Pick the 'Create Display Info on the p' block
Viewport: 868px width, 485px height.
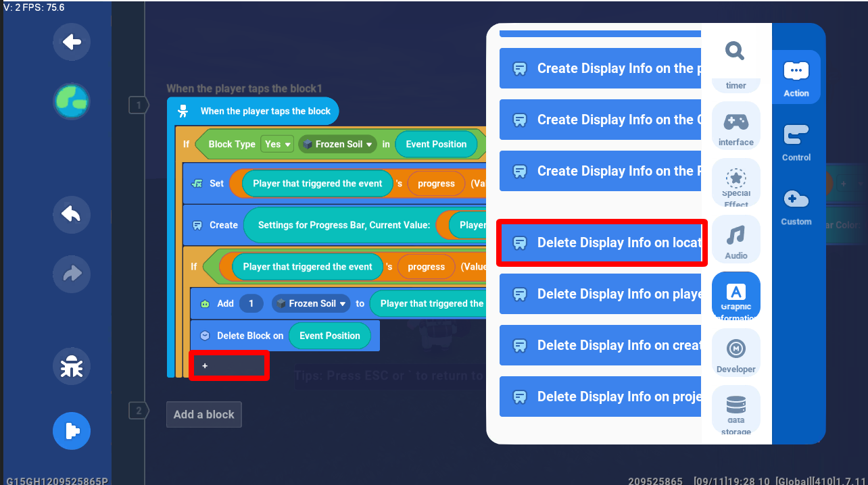pos(600,68)
